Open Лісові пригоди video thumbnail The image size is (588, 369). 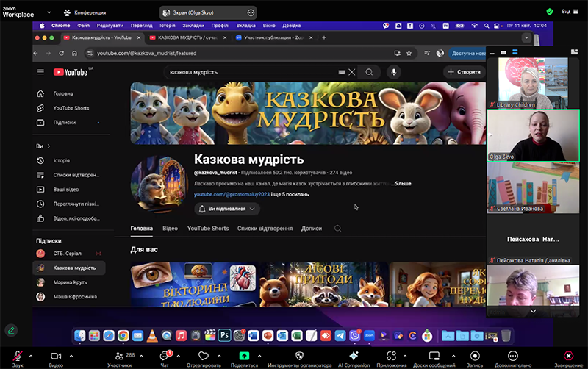[x=324, y=284]
